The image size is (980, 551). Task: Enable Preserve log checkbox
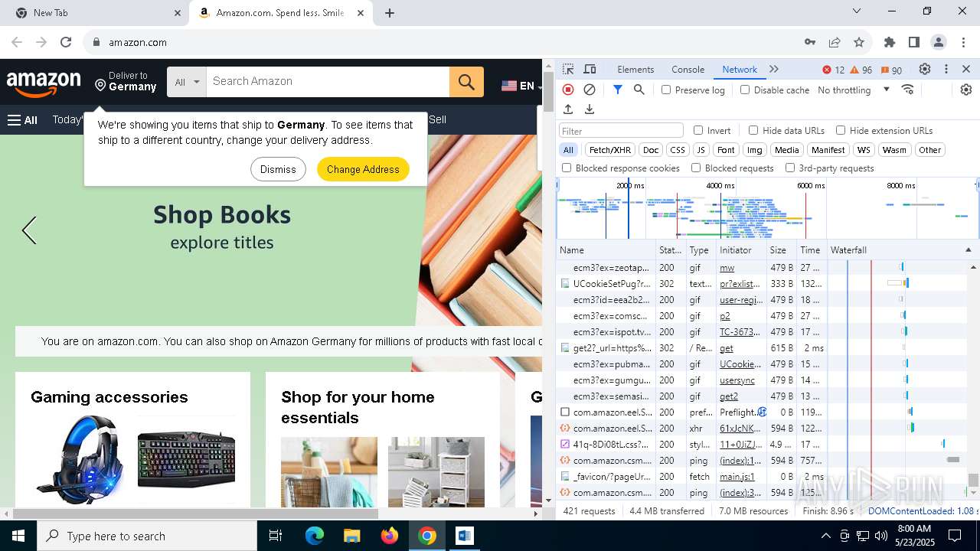click(666, 90)
